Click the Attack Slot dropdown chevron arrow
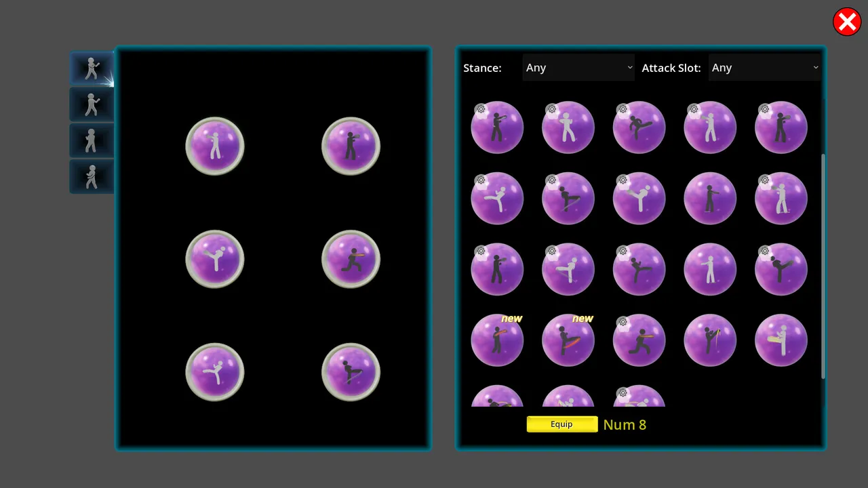868x488 pixels. pos(816,68)
